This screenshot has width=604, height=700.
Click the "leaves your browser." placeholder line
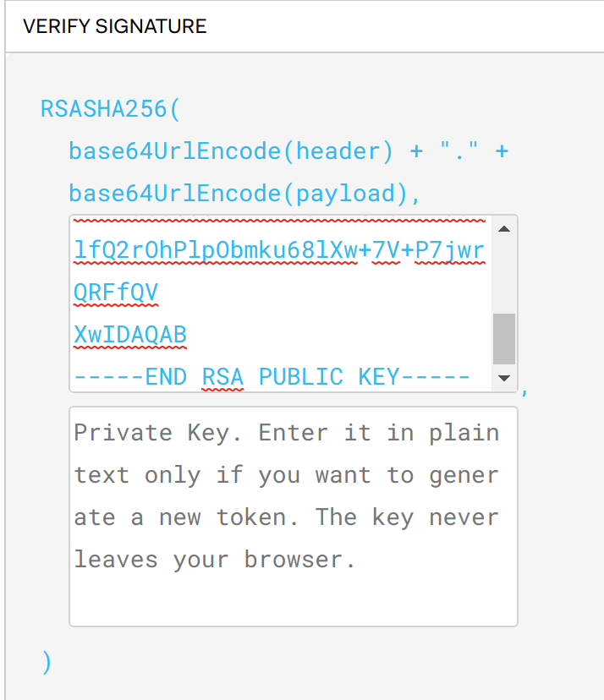[214, 559]
